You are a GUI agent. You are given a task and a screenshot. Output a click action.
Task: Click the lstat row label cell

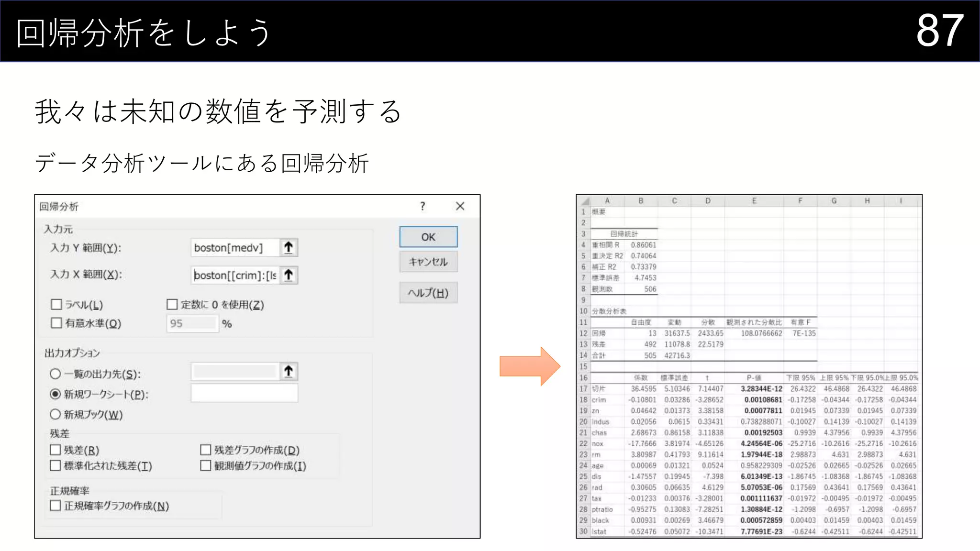click(607, 531)
